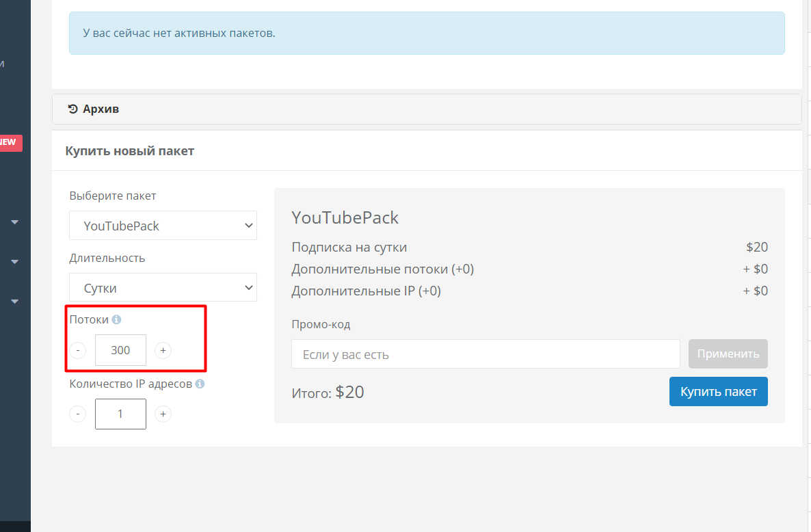The image size is (811, 532).
Task: Click the info icon next to Потоки
Action: click(116, 319)
